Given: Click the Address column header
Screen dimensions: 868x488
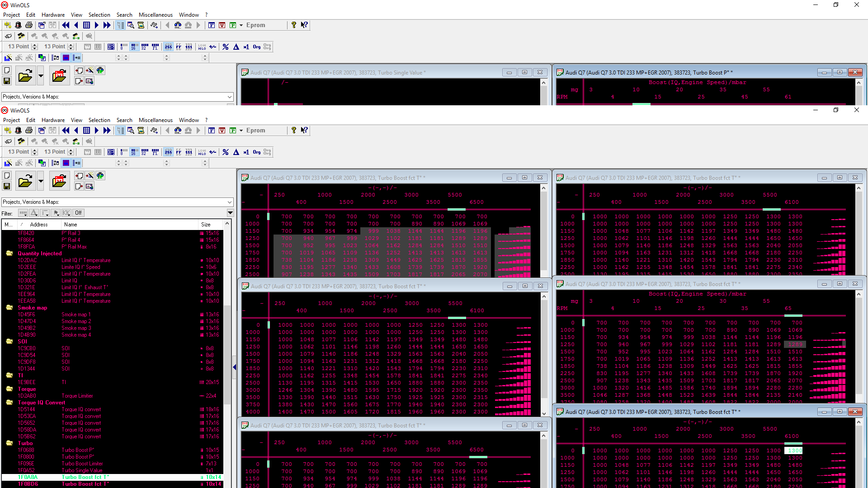Looking at the screenshot, I should point(39,225).
